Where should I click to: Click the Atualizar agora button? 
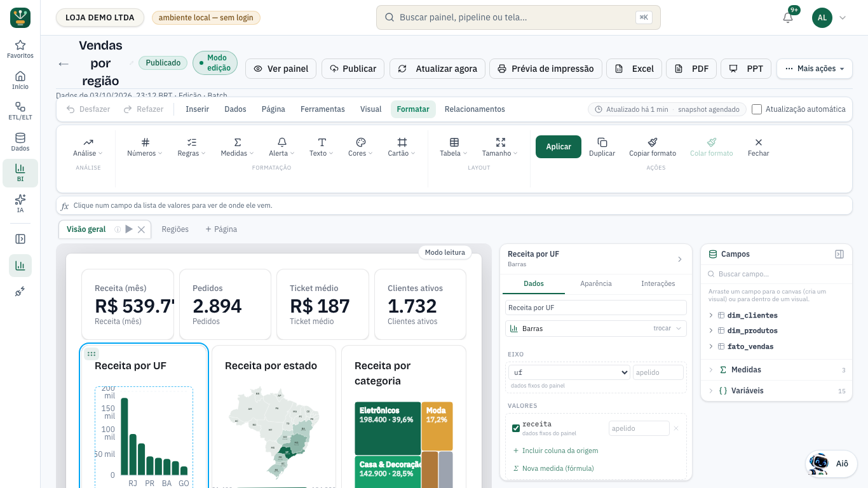pyautogui.click(x=438, y=69)
